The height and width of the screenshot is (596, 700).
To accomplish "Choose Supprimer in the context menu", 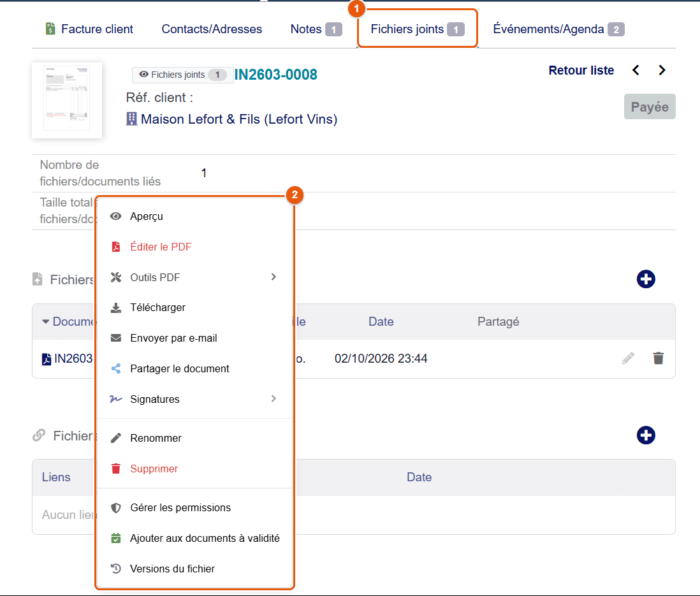I will point(194,469).
